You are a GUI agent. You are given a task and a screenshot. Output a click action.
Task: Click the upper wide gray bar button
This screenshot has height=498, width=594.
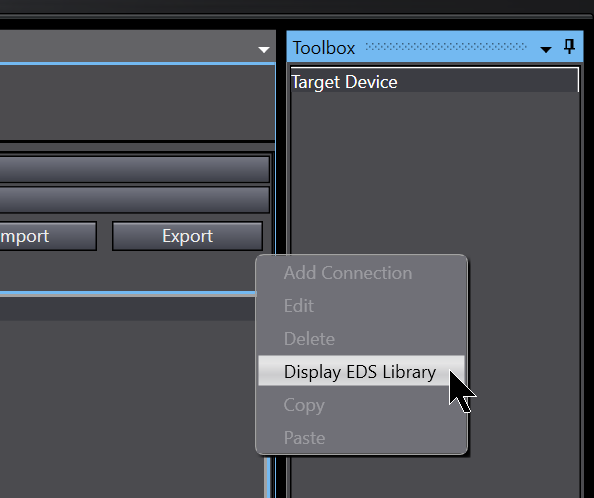[x=134, y=169]
